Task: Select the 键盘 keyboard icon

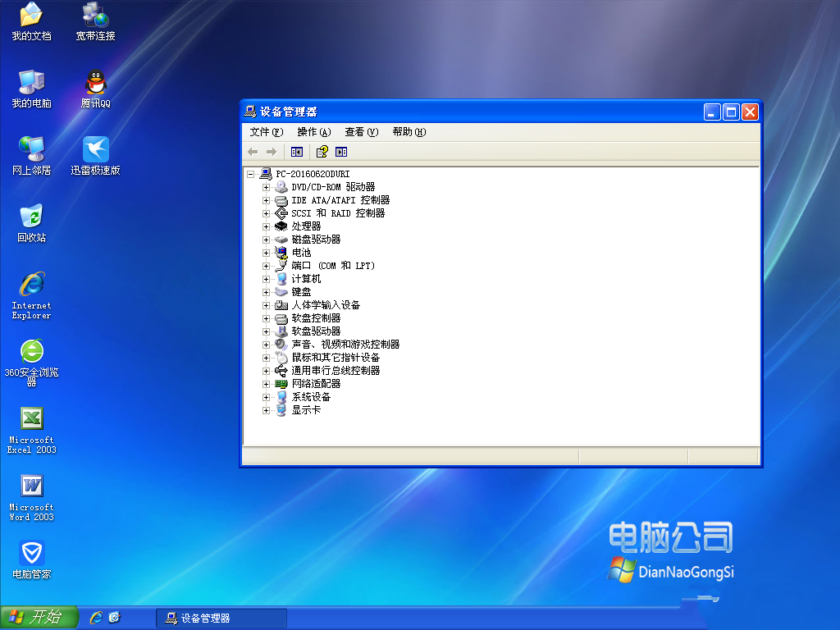Action: point(281,292)
